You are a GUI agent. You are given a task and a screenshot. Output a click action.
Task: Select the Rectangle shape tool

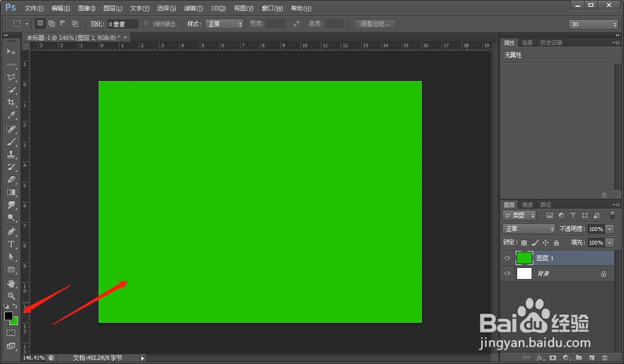click(x=11, y=269)
